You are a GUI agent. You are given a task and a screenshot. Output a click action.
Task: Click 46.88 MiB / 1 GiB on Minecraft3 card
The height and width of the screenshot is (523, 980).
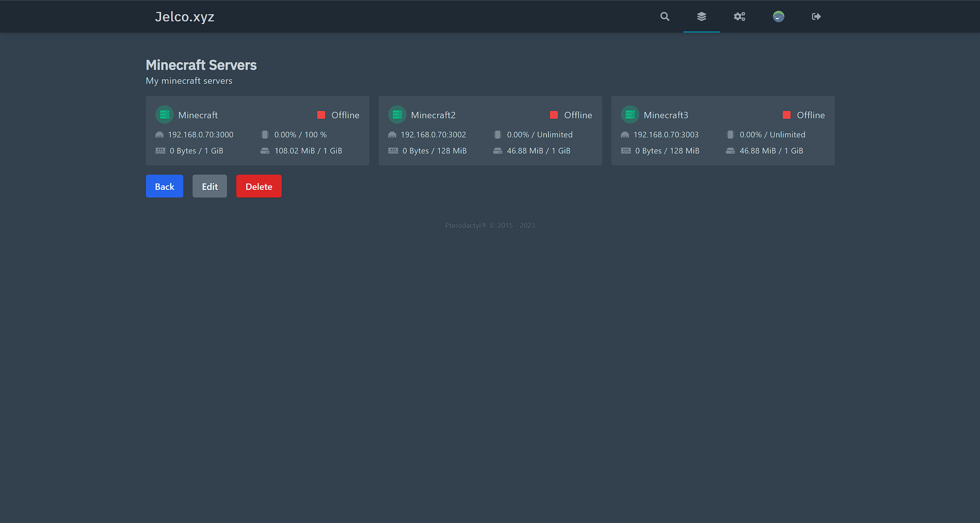(771, 151)
